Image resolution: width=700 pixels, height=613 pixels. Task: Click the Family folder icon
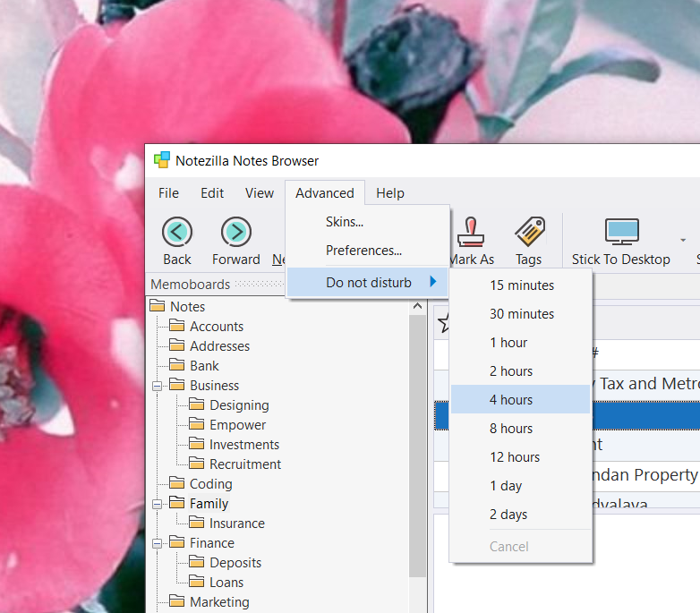[176, 502]
